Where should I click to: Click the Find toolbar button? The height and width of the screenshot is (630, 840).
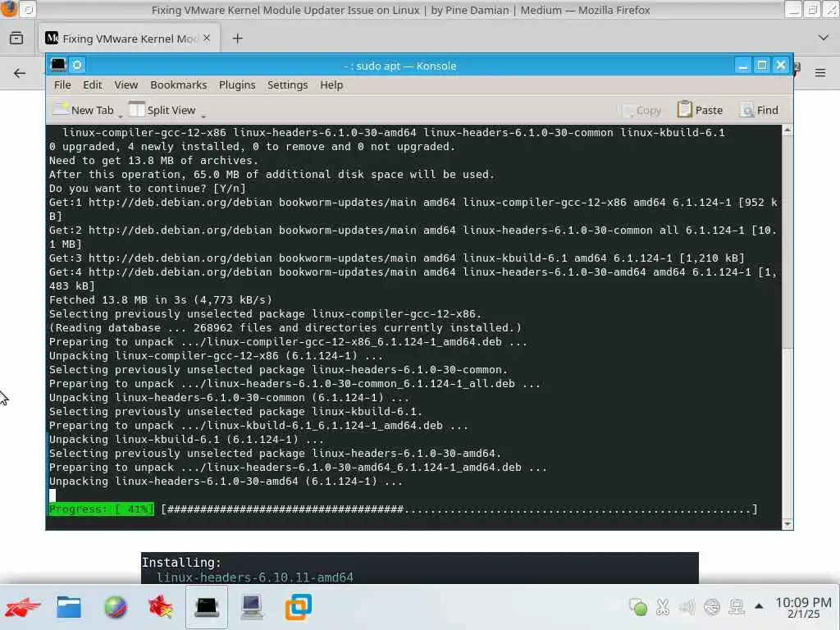point(759,110)
